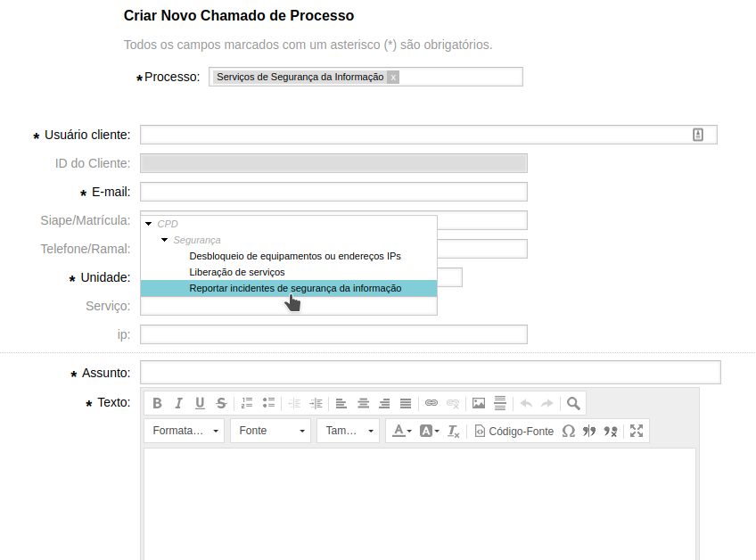Insert a numbered list
The image size is (756, 560).
(248, 403)
